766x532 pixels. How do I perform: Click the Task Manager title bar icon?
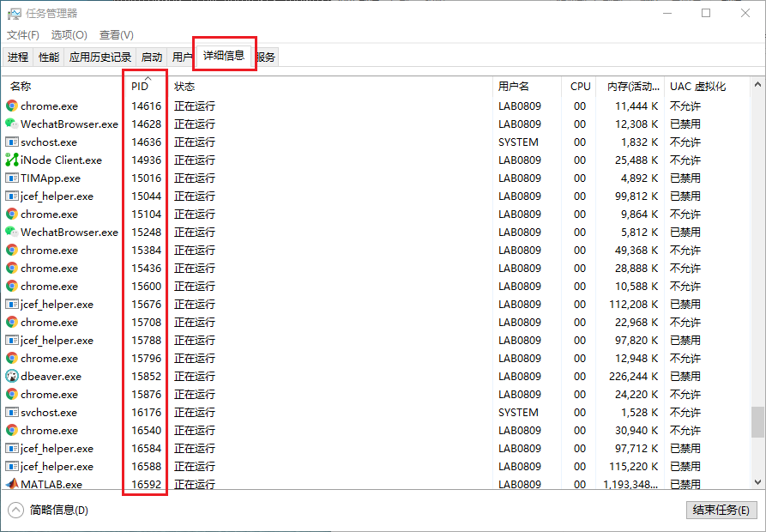15,13
